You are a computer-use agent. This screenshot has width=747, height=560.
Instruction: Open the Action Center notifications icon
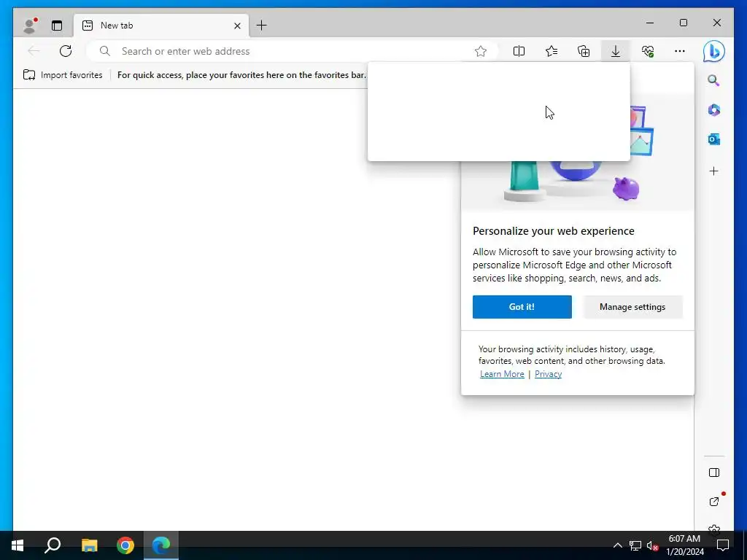pos(723,545)
